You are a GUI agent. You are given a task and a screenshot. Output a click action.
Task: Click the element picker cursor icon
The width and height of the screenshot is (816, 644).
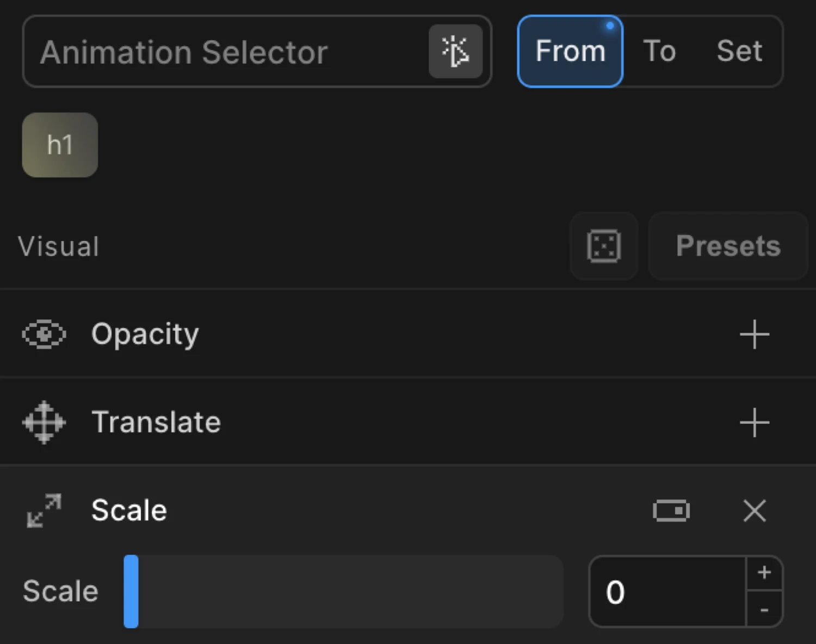(x=455, y=52)
